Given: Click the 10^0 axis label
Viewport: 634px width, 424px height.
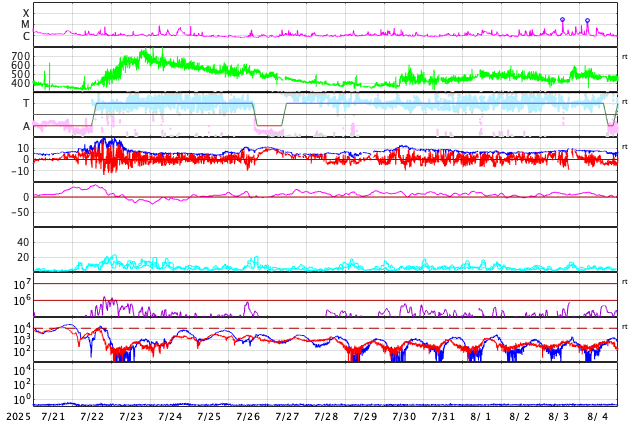Looking at the screenshot, I should tap(22, 400).
